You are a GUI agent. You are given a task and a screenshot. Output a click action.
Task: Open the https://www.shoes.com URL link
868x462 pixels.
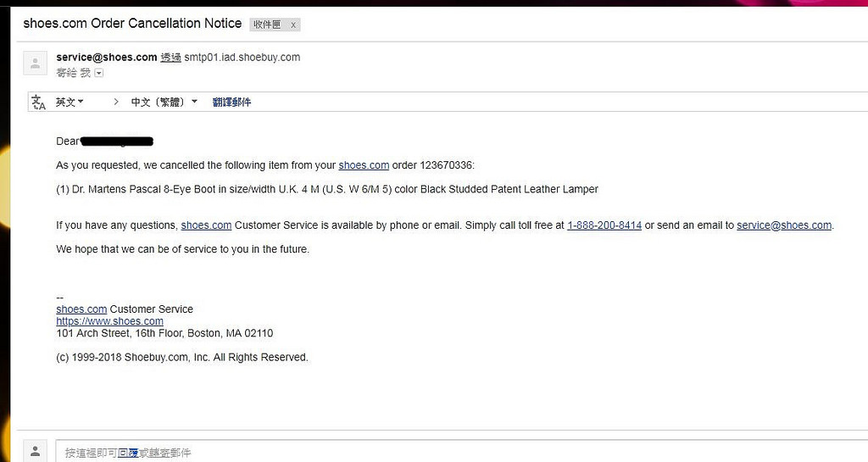[109, 321]
